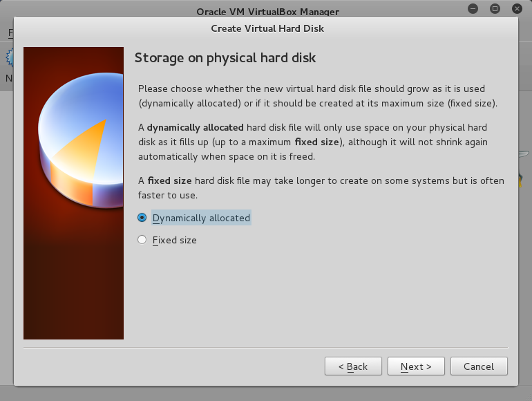Close the Oracle VM VirtualBox Manager window

(x=517, y=8)
